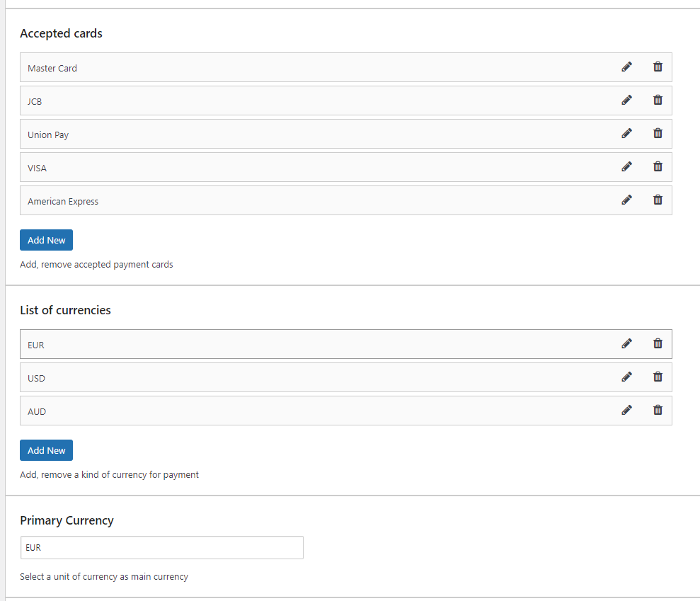
Task: Delete the EUR currency entry
Action: click(658, 343)
